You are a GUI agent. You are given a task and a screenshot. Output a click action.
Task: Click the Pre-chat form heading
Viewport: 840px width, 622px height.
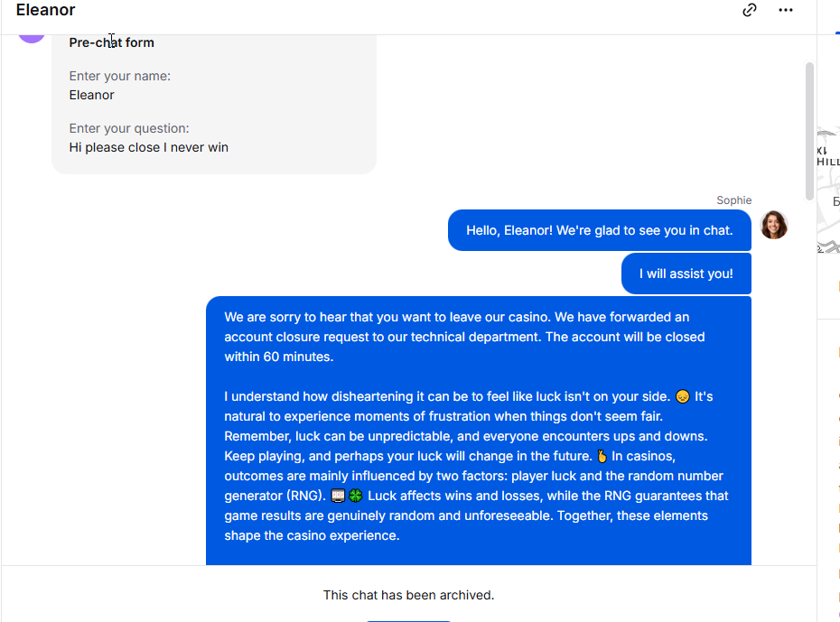[111, 42]
